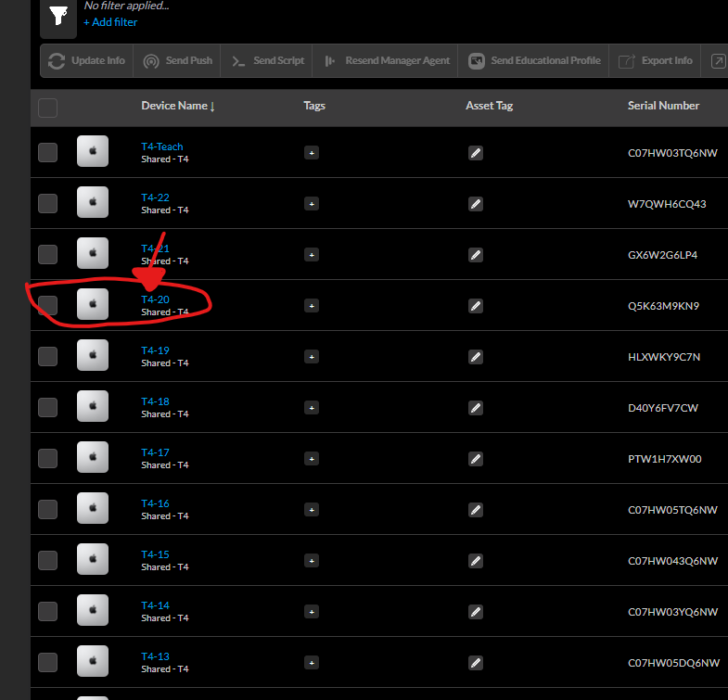Edit asset tag for T4-14
Viewport: 728px width, 700px height.
coord(476,612)
